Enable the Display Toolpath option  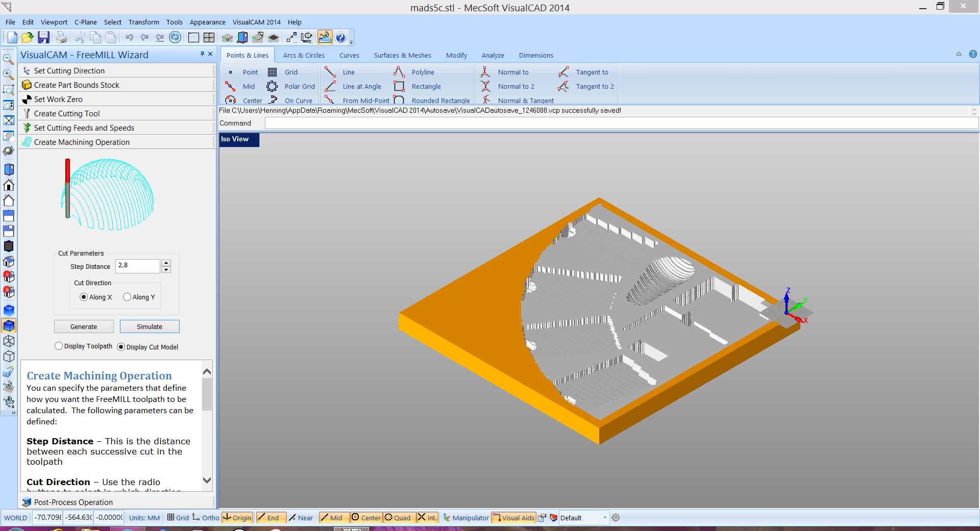pos(59,346)
